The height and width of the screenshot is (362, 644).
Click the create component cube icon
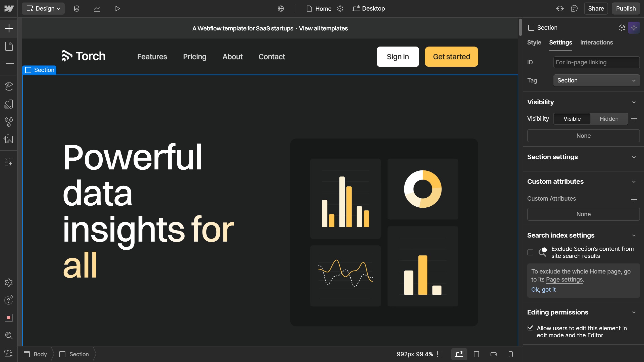622,28
